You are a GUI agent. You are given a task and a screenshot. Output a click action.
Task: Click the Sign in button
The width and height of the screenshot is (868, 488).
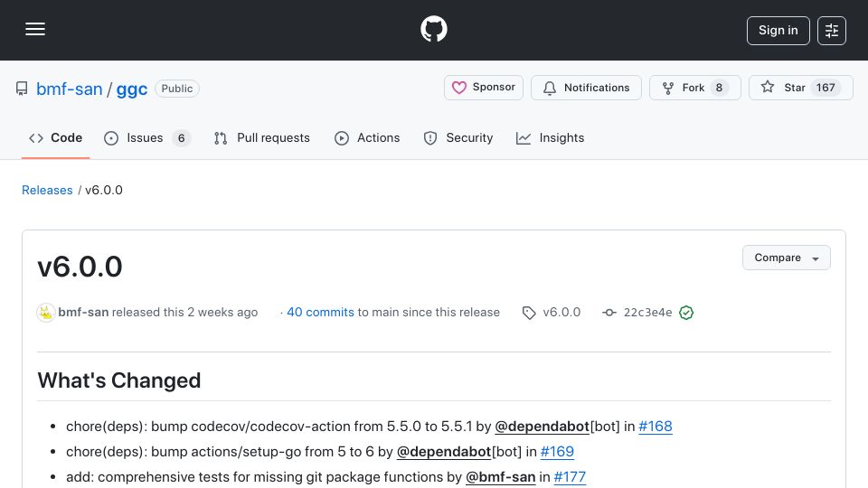pyautogui.click(x=778, y=31)
